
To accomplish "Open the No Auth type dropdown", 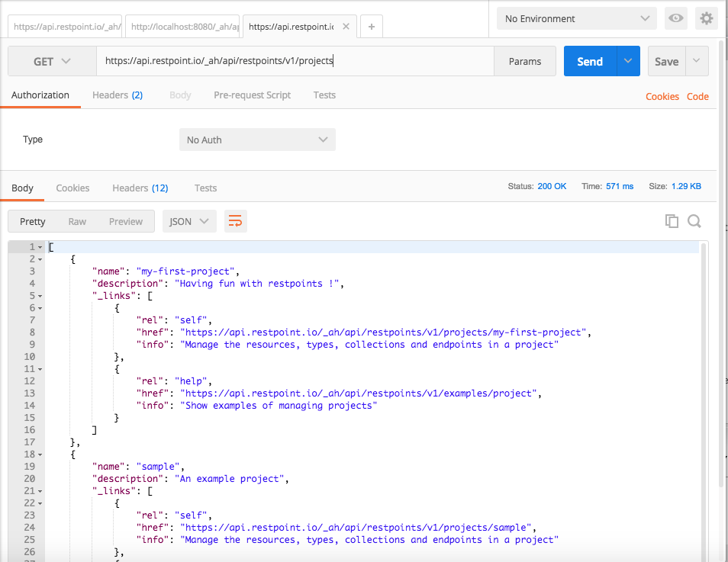I will [x=257, y=140].
